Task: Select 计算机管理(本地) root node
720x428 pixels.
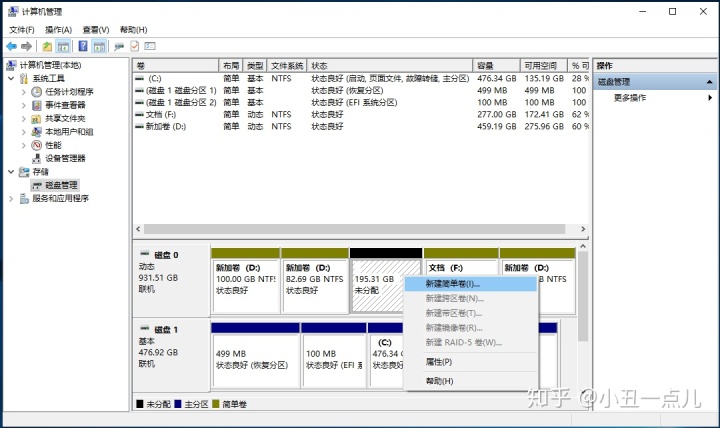Action: pos(50,65)
